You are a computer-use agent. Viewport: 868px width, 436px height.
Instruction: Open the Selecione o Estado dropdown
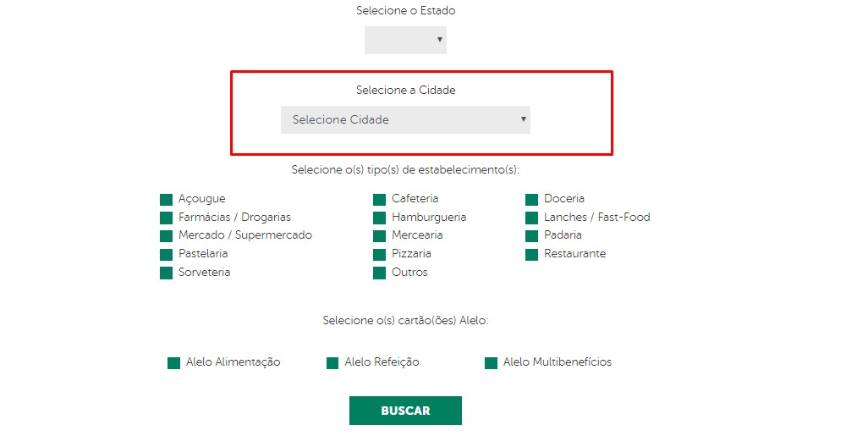(x=405, y=40)
